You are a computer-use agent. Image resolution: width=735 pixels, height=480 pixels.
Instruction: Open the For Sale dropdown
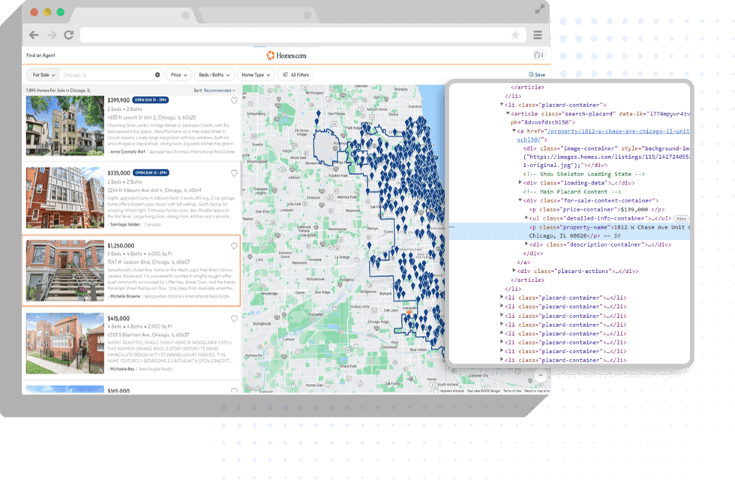[43, 75]
